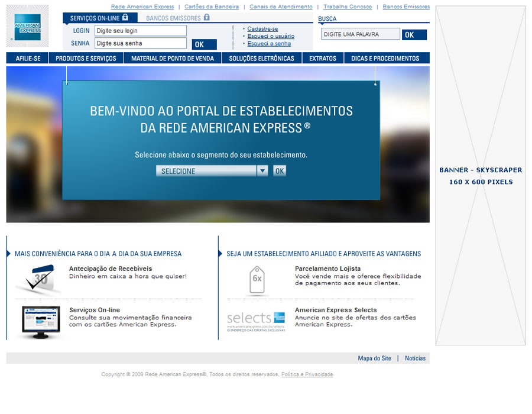Click 'Selecione abaixo o segmento' instruction text
The image size is (532, 414).
point(221,155)
